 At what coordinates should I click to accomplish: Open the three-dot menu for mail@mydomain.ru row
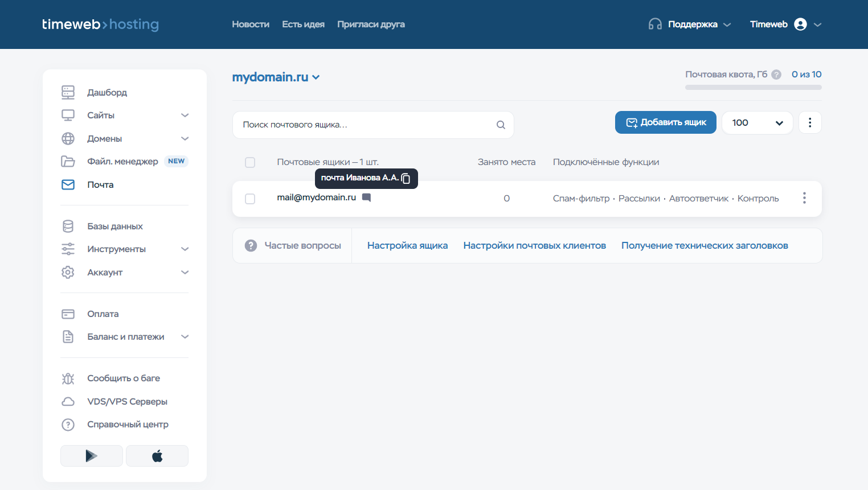[804, 198]
